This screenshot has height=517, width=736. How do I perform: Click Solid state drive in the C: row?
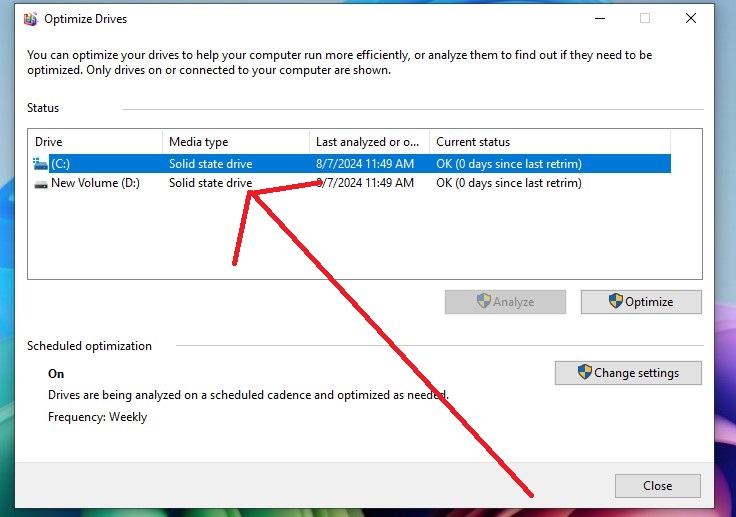[211, 164]
